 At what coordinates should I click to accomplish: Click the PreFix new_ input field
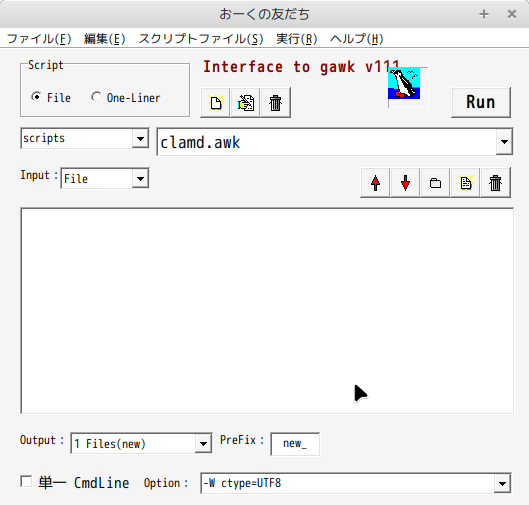coord(295,444)
